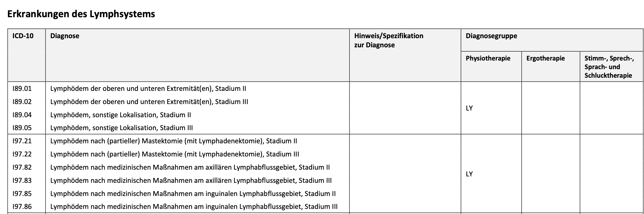This screenshot has width=644, height=214.
Task: Click the Physiotherapie subheader
Action: 488,58
